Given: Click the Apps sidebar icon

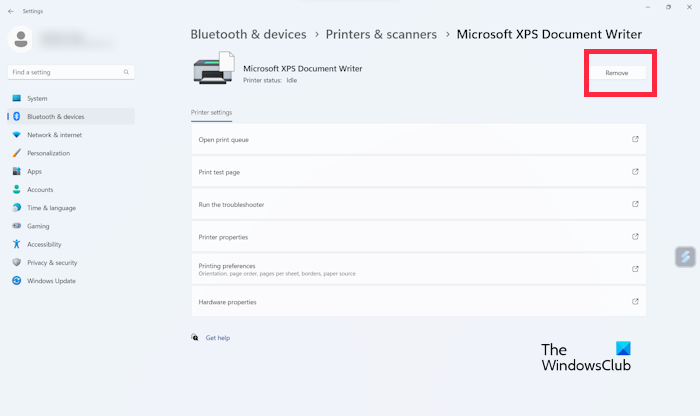Looking at the screenshot, I should [17, 171].
